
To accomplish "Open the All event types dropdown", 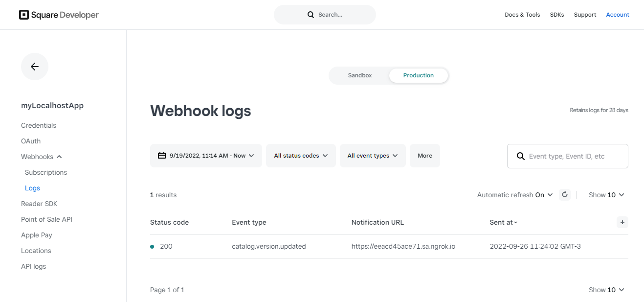I will click(372, 155).
